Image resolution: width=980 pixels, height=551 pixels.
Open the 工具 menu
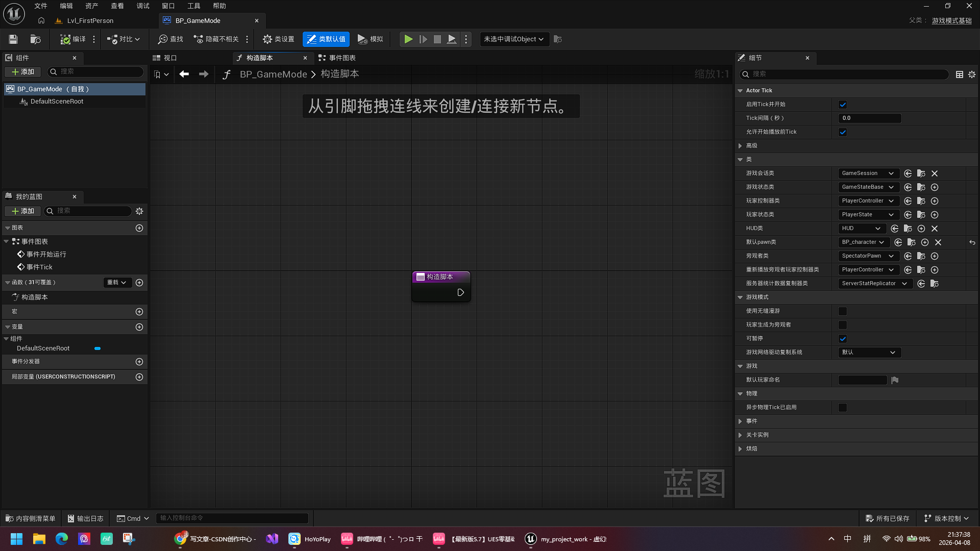pos(193,6)
